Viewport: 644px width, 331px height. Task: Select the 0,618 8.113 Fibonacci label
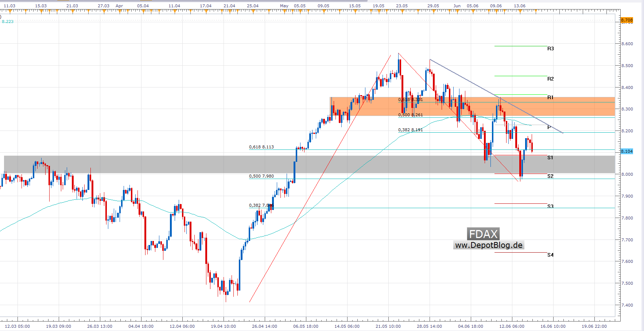click(x=261, y=147)
